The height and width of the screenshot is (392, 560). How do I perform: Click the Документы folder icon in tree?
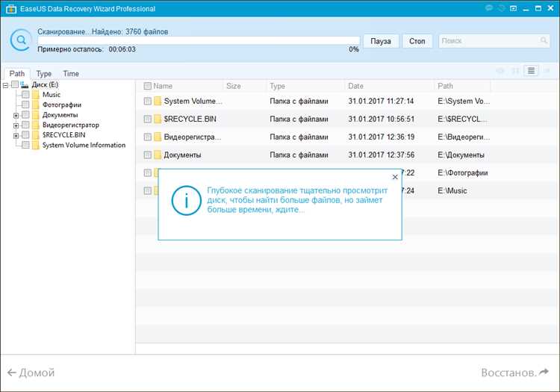[35, 114]
